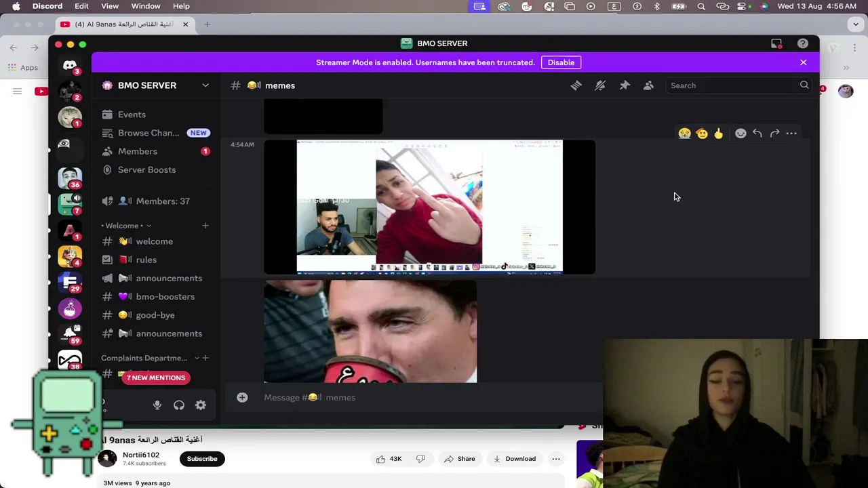Screen dimensions: 868x488
Task: Like the YouTube video with 43K likes
Action: coord(388,459)
